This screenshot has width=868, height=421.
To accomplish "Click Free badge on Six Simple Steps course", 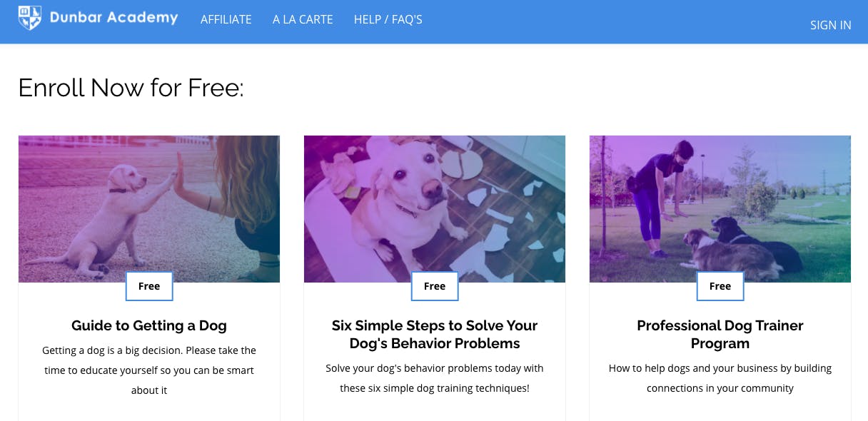I will [435, 286].
